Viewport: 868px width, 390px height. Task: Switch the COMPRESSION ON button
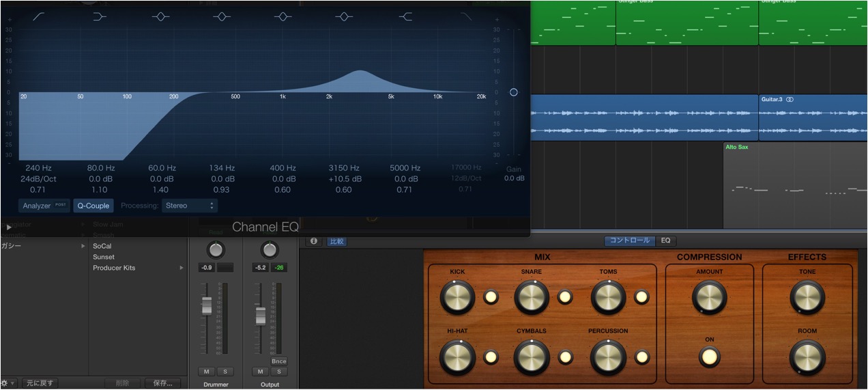pos(710,357)
